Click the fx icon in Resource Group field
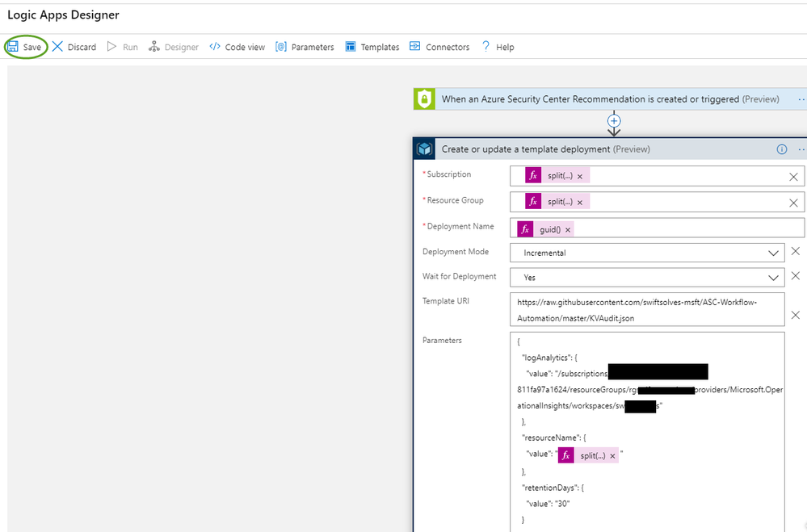807x532 pixels. point(533,202)
